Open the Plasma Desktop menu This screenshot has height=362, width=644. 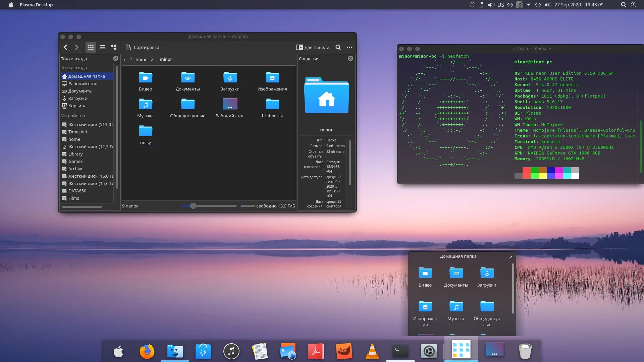(x=36, y=5)
